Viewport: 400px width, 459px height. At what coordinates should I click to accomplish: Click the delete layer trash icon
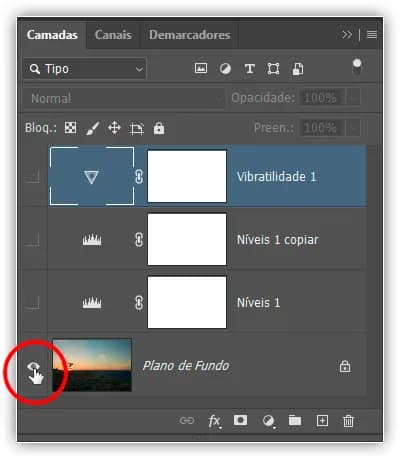[348, 421]
